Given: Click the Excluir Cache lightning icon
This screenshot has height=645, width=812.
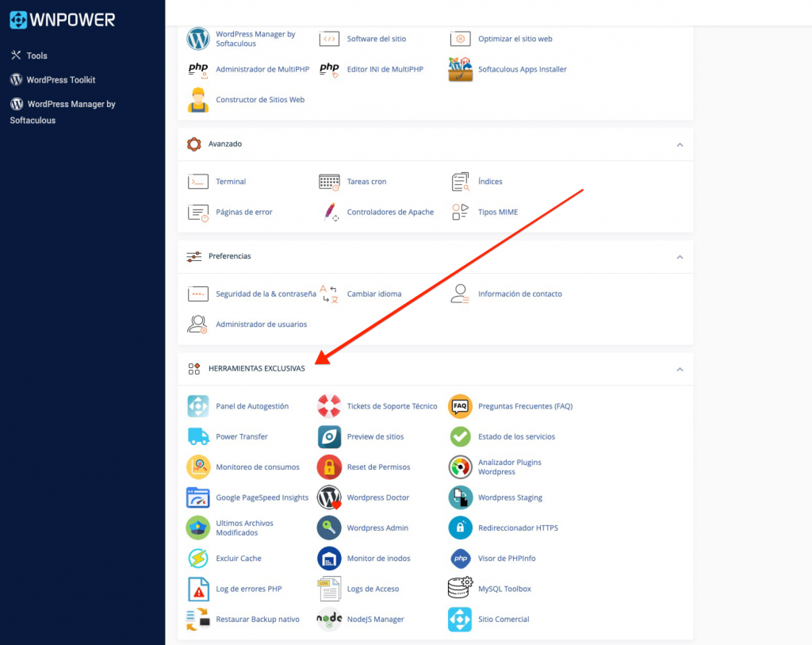Looking at the screenshot, I should (x=198, y=559).
